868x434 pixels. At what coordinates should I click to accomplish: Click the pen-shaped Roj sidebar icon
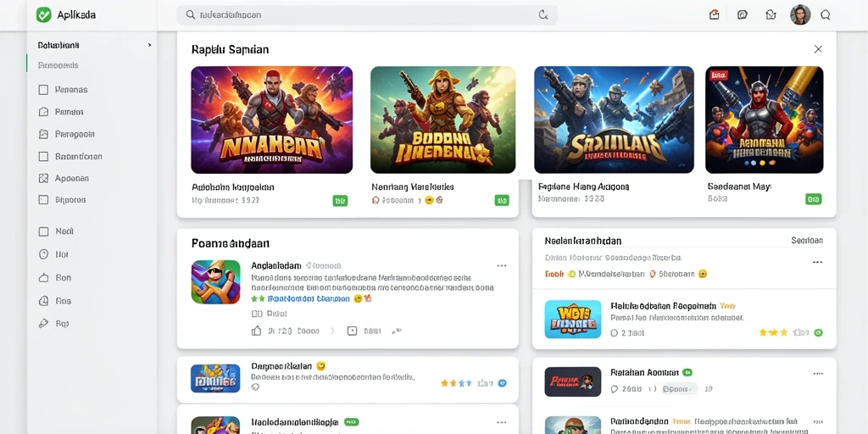click(x=43, y=323)
